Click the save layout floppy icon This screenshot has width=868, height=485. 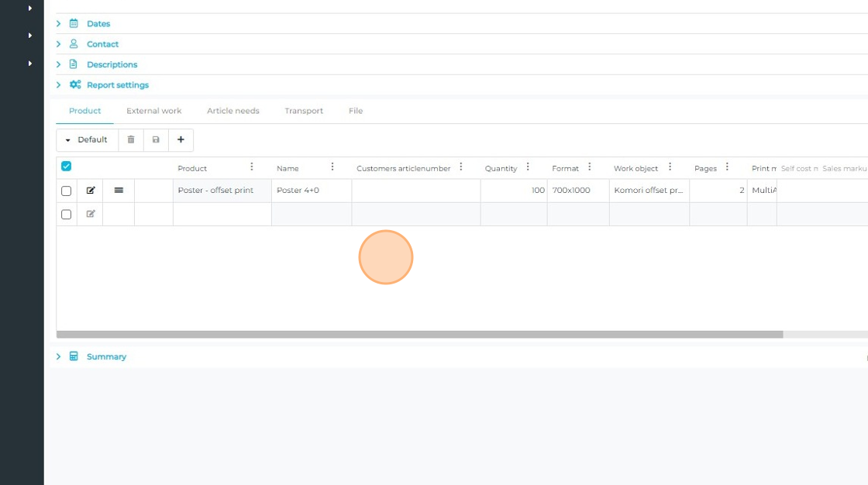(x=156, y=140)
